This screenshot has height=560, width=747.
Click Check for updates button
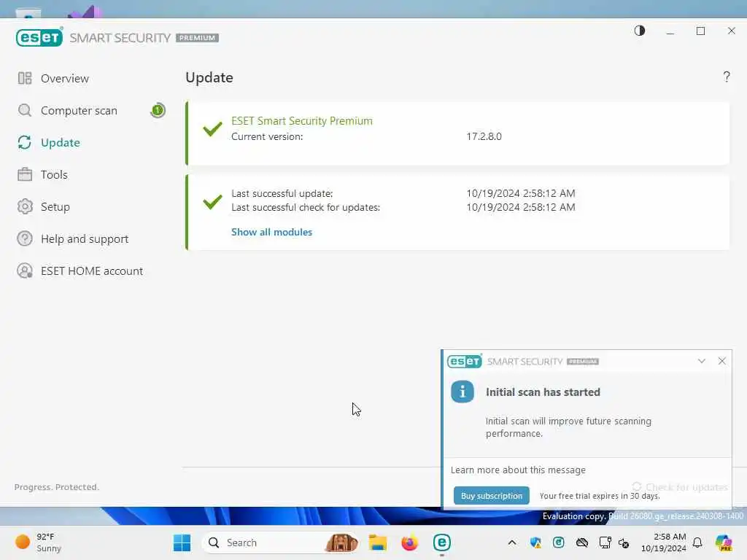(680, 487)
